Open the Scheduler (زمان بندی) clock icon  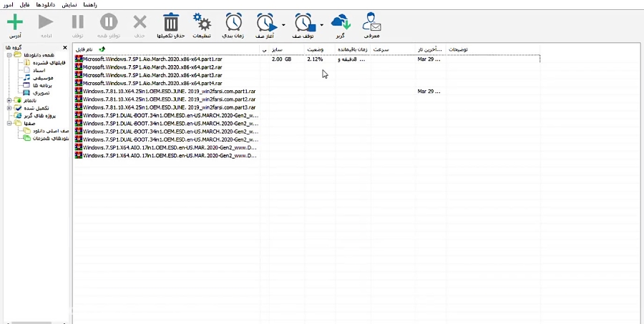(233, 22)
